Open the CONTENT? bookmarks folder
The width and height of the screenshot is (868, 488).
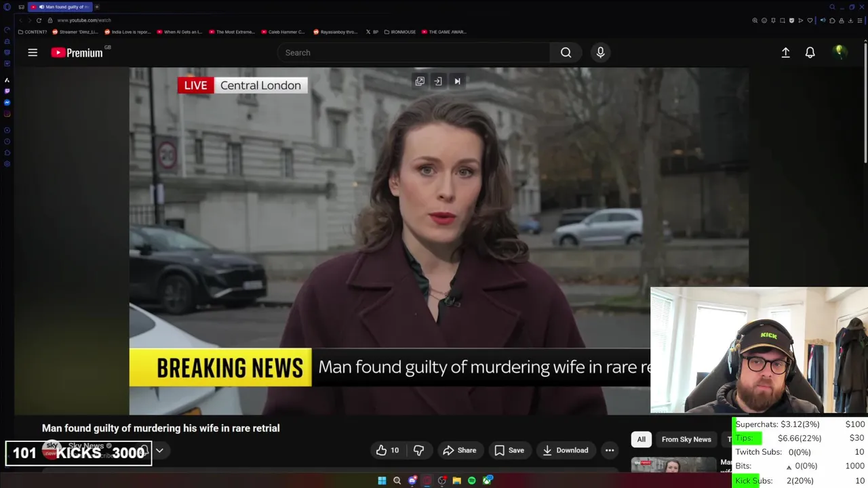click(x=33, y=32)
